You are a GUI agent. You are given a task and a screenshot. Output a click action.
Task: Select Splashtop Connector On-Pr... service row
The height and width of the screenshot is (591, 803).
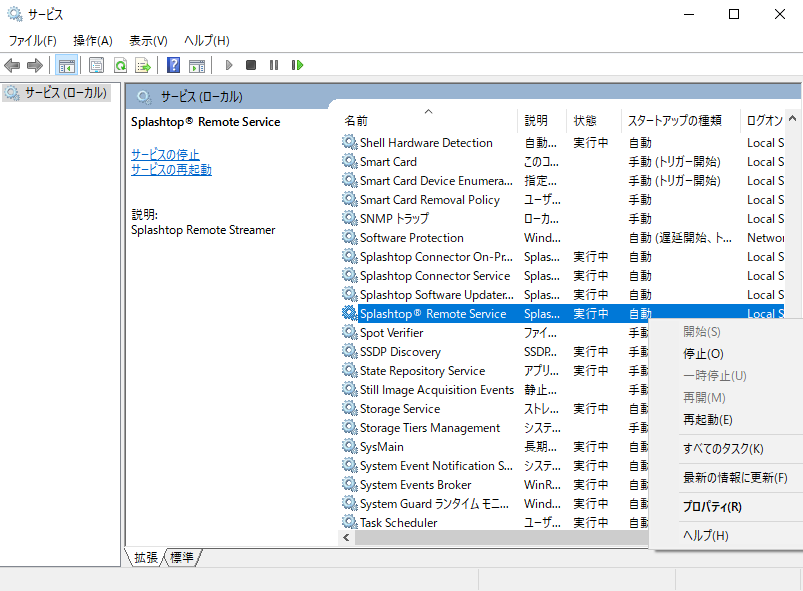tap(562, 257)
